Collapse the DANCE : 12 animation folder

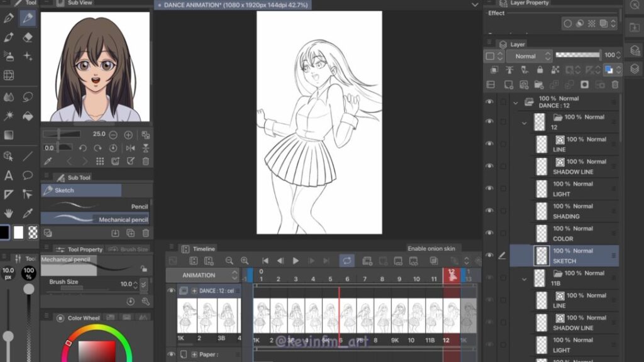[x=516, y=103]
